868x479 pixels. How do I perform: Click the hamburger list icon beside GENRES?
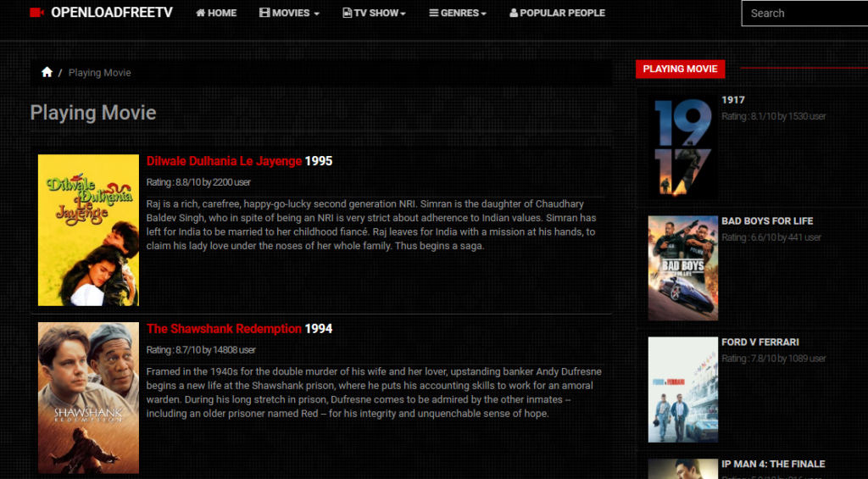click(434, 13)
